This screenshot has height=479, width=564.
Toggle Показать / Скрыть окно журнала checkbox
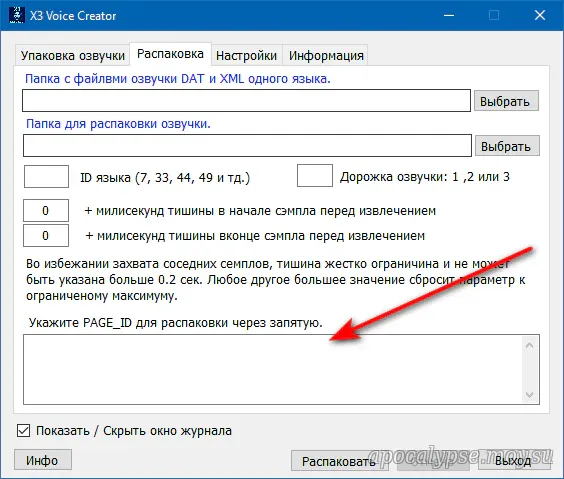(x=23, y=431)
